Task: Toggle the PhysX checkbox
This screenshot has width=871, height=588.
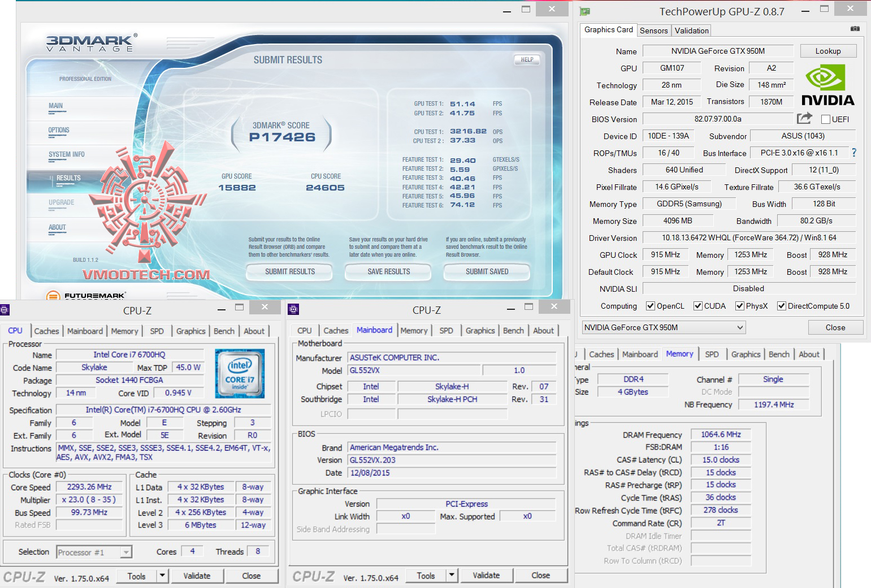Action: (x=739, y=306)
